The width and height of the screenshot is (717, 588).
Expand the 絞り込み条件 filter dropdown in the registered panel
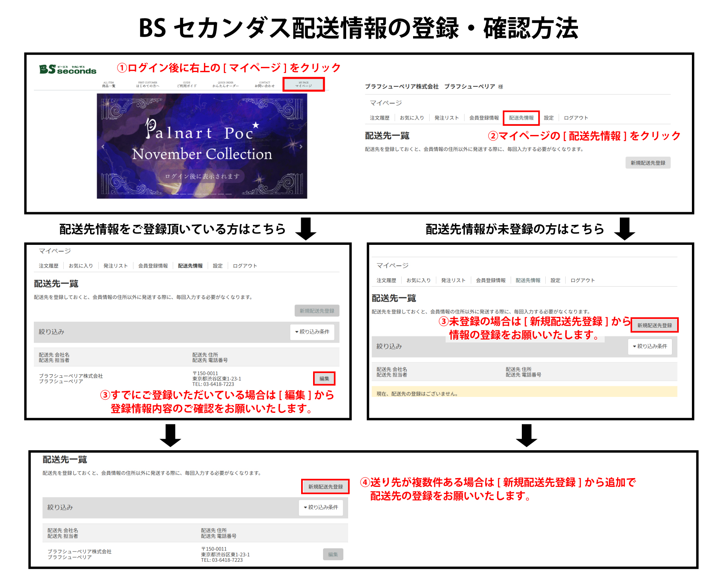pyautogui.click(x=313, y=331)
